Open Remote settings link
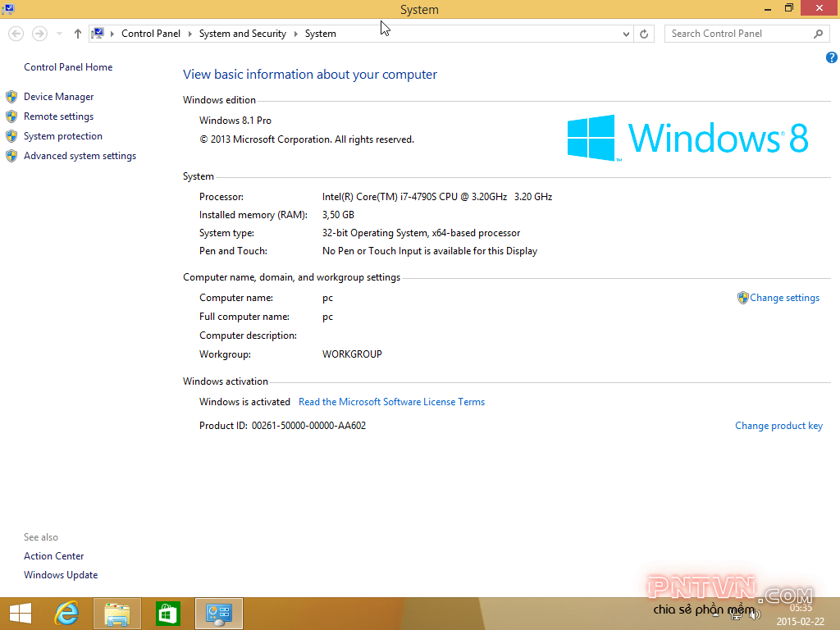 tap(58, 116)
